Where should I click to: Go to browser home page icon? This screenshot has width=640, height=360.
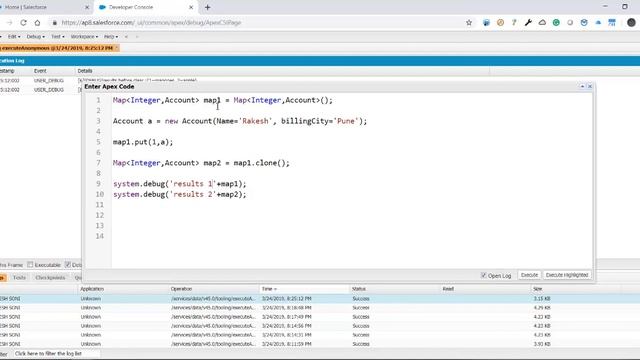click(x=37, y=23)
